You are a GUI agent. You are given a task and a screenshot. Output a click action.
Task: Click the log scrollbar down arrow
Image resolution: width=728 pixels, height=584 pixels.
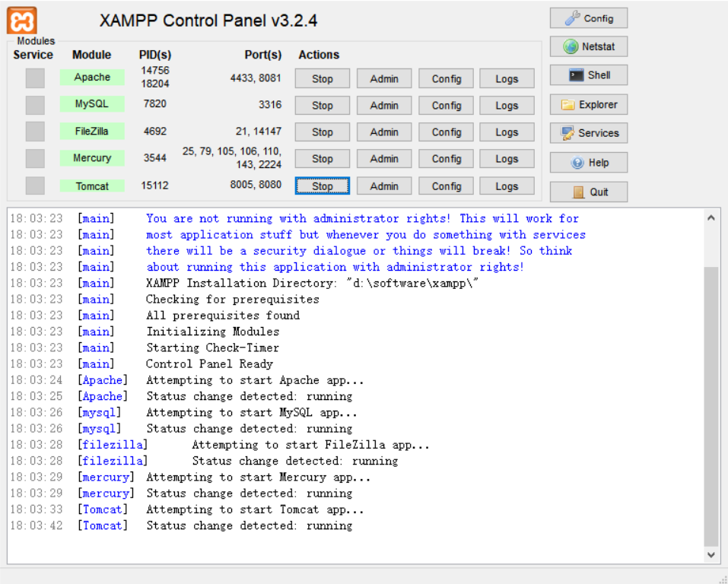pos(711,554)
